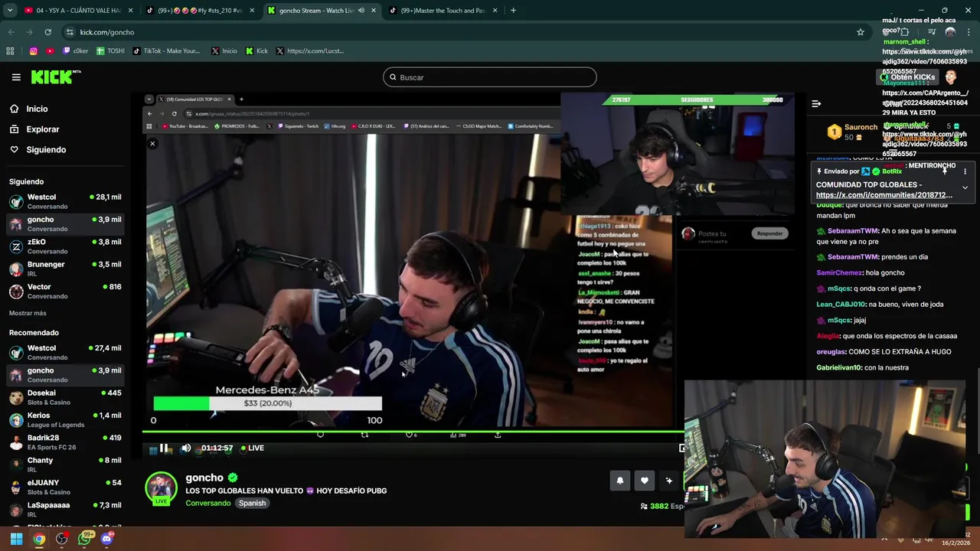Open the X Inicio bookmark
This screenshot has height=551, width=980.
(224, 51)
